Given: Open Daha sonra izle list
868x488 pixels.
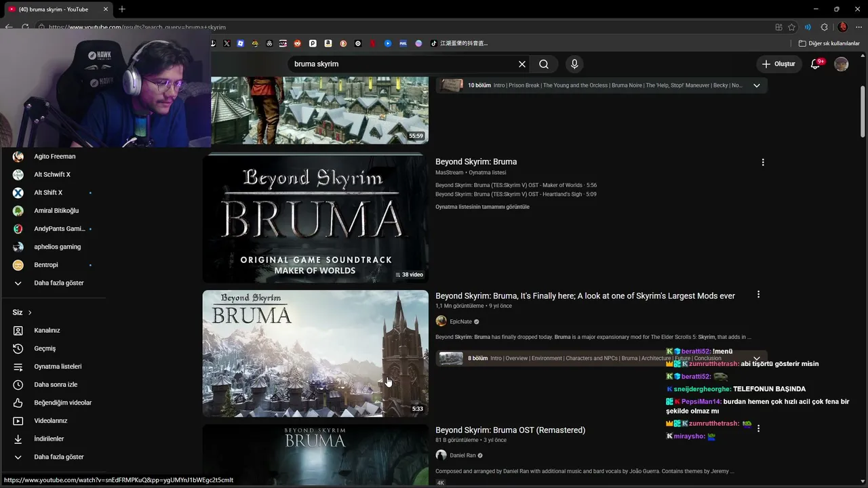Looking at the screenshot, I should [x=54, y=385].
